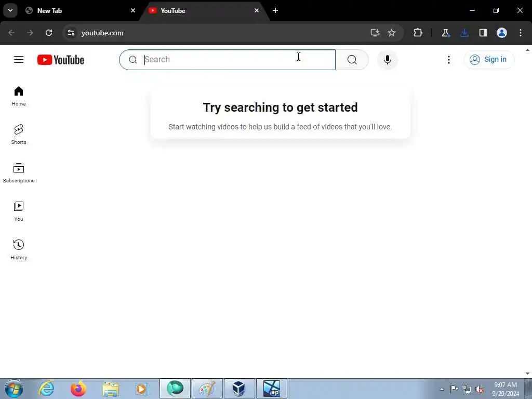
Task: Expand the tab search dropdown arrow
Action: [10, 10]
